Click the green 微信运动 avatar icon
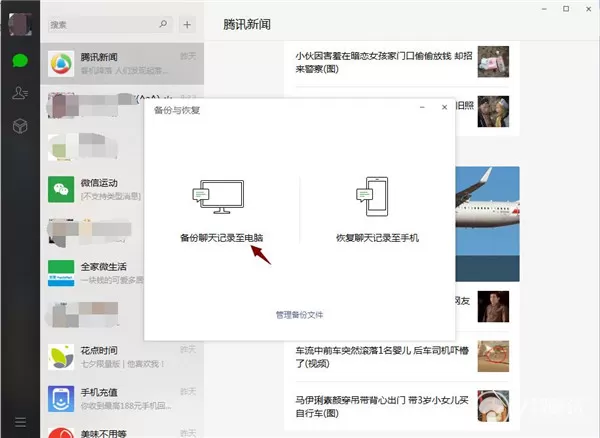The height and width of the screenshot is (438, 600). tap(61, 189)
